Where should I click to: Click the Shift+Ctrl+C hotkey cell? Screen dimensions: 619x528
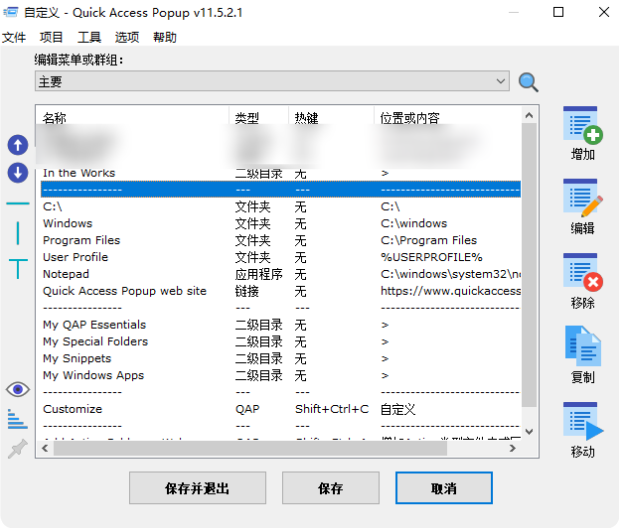(332, 409)
